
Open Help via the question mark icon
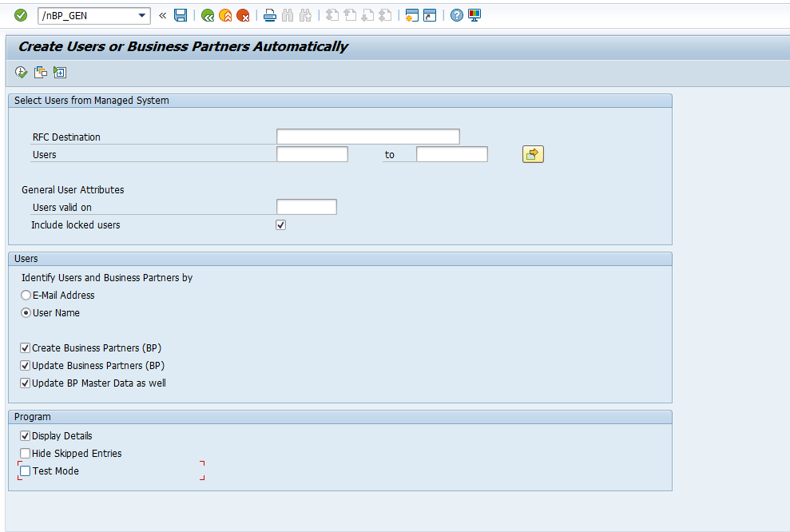click(x=456, y=16)
